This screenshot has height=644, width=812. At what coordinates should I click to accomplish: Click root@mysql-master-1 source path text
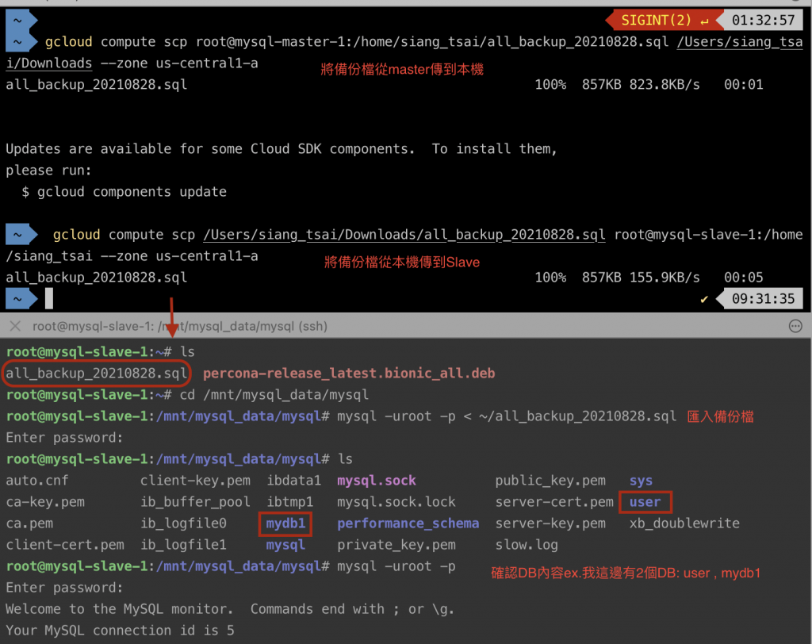point(432,41)
